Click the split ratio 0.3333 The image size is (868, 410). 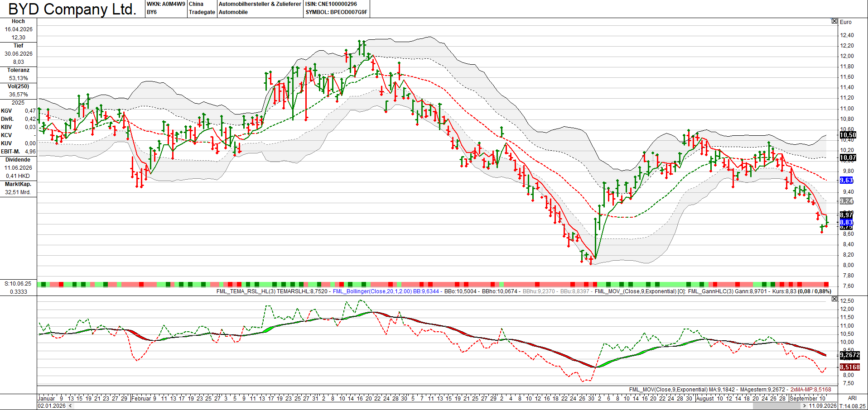(19, 292)
